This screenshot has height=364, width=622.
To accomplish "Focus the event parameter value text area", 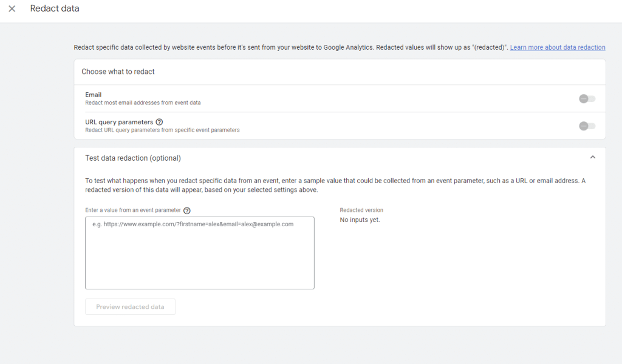I will pyautogui.click(x=199, y=253).
